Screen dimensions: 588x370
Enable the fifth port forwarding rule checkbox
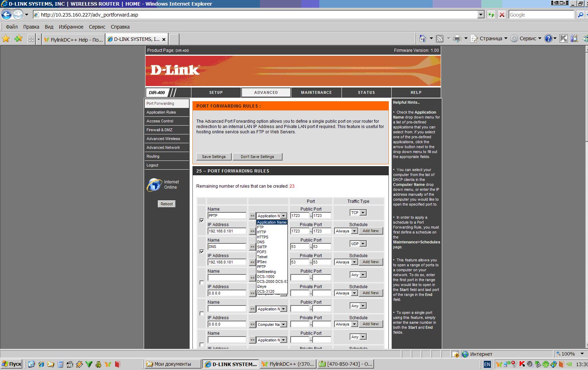(202, 345)
